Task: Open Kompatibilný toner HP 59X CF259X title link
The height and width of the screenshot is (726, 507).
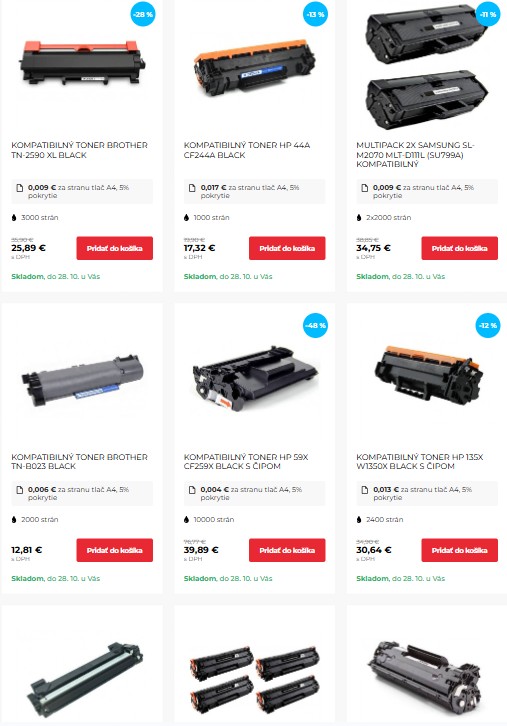Action: [x=246, y=462]
